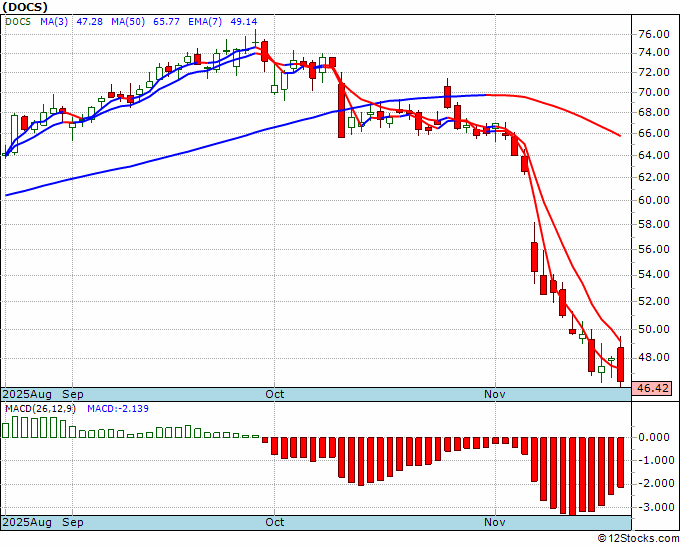The width and height of the screenshot is (680, 546).
Task: Click the 70.00 price axis label
Action: click(654, 92)
